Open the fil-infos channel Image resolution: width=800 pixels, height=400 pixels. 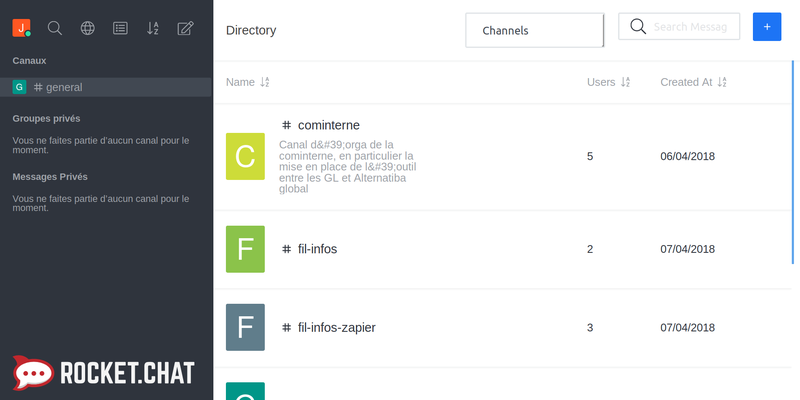[x=317, y=249]
